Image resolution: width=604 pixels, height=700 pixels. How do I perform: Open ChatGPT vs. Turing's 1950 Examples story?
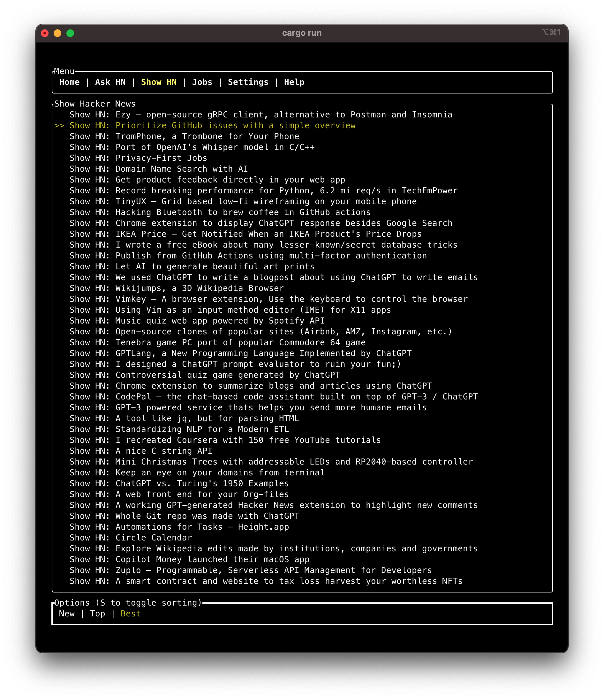(x=179, y=483)
